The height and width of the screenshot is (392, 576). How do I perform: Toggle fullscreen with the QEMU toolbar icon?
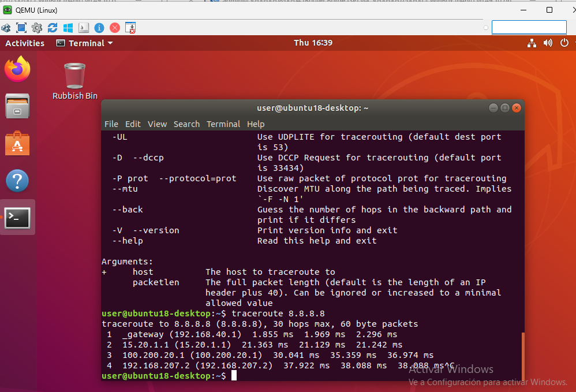(x=21, y=27)
